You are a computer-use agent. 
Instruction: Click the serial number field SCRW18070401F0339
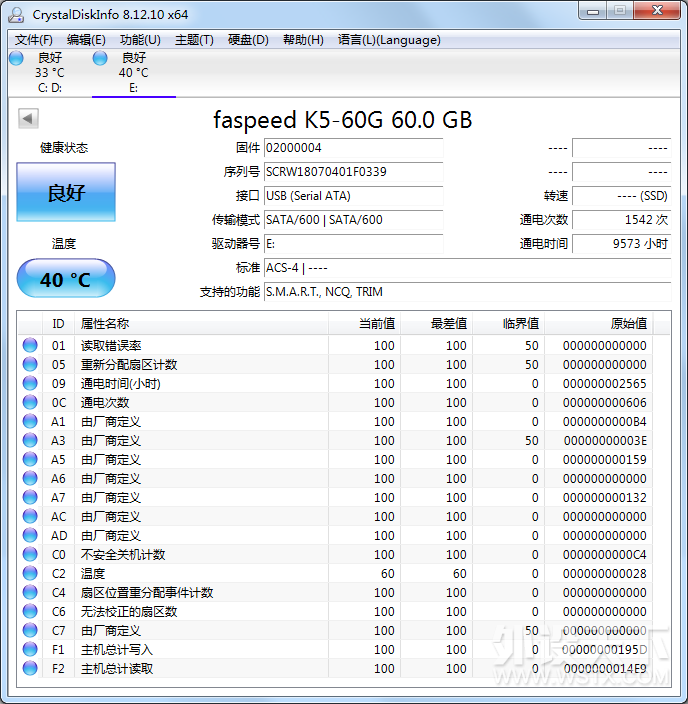pos(353,172)
